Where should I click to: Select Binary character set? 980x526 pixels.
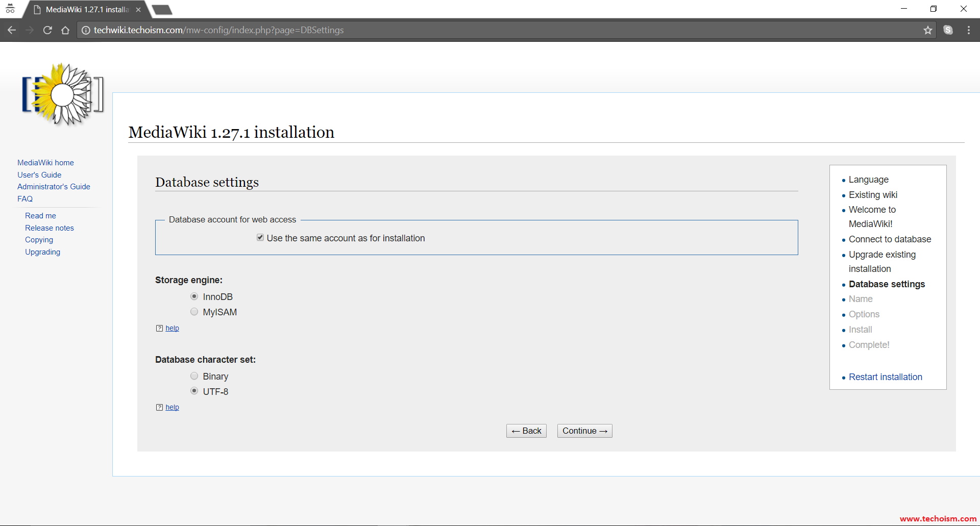(194, 376)
